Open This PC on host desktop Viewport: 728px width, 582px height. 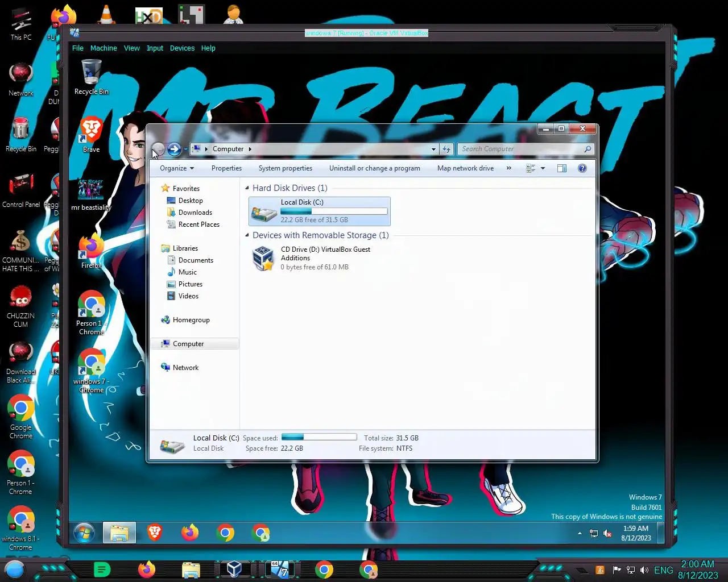(x=21, y=24)
